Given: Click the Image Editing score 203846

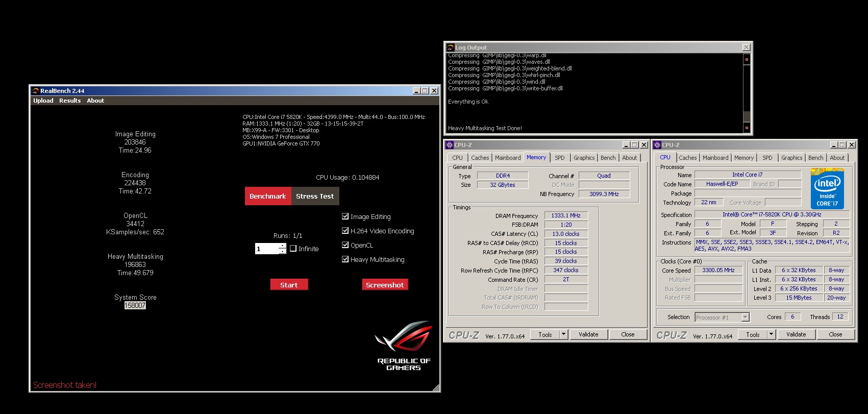Looking at the screenshot, I should 135,142.
